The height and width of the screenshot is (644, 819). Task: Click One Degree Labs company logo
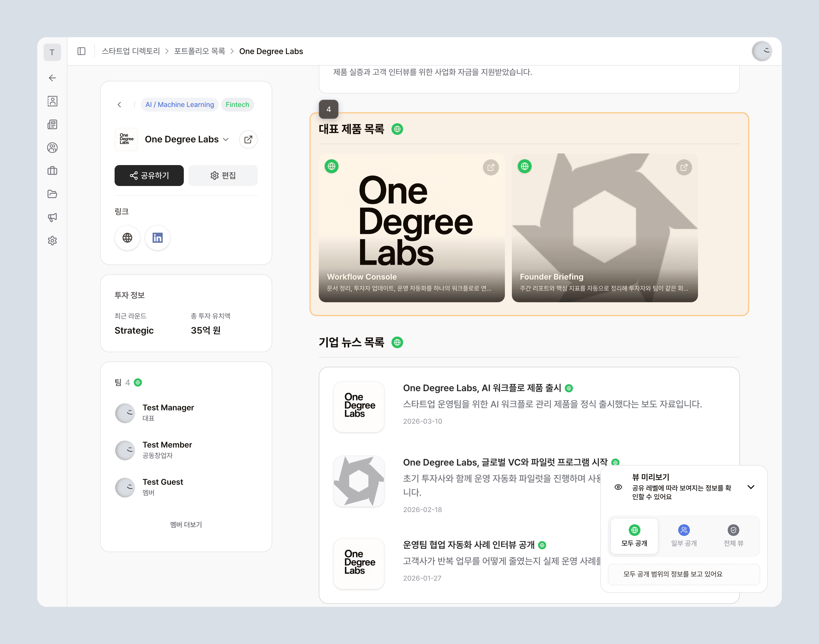(x=126, y=139)
